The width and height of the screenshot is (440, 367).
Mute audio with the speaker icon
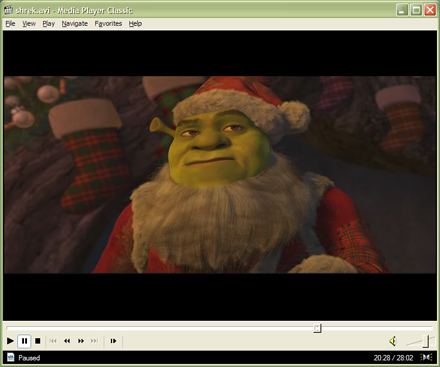[x=393, y=341]
